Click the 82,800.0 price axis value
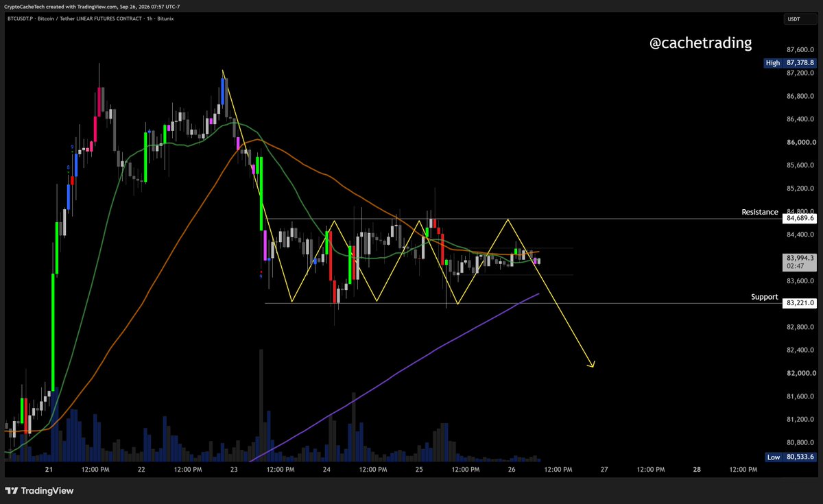823x504 pixels. 800,327
